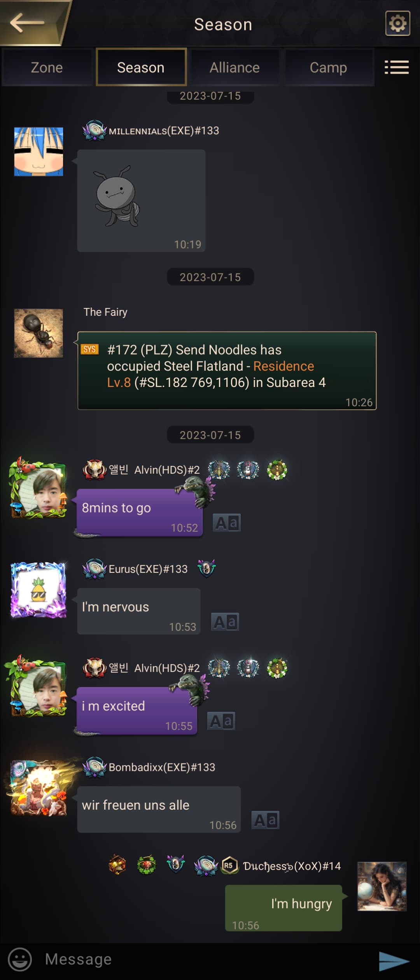Viewport: 420px width, 980px height.
Task: Translate "wir freuen uns alle" message
Action: pyautogui.click(x=265, y=820)
